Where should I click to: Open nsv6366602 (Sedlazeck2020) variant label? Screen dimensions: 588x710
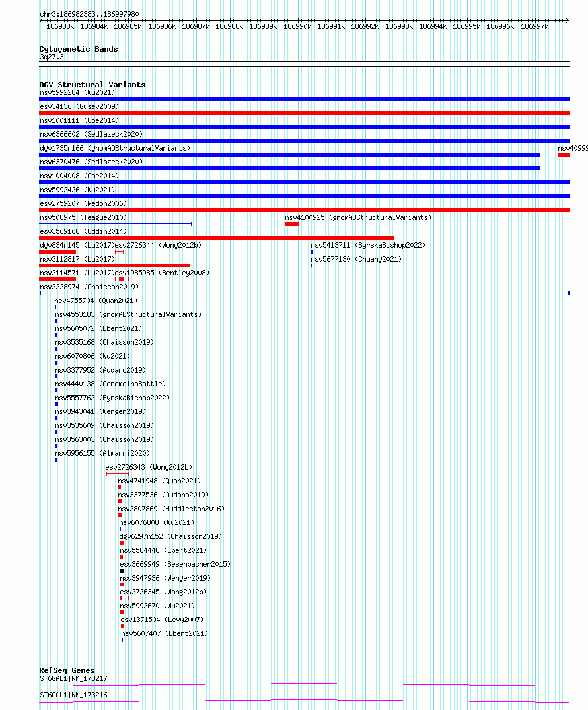(91, 135)
